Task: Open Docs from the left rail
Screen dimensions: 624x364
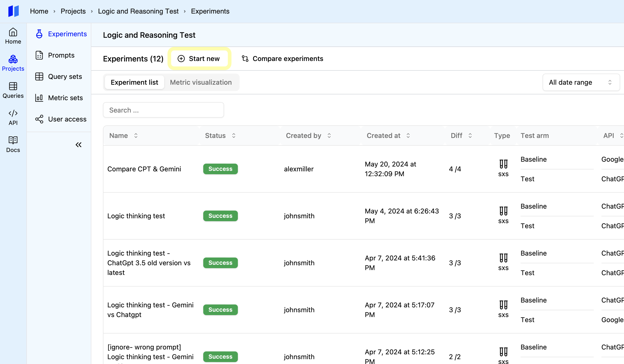Action: [x=13, y=144]
